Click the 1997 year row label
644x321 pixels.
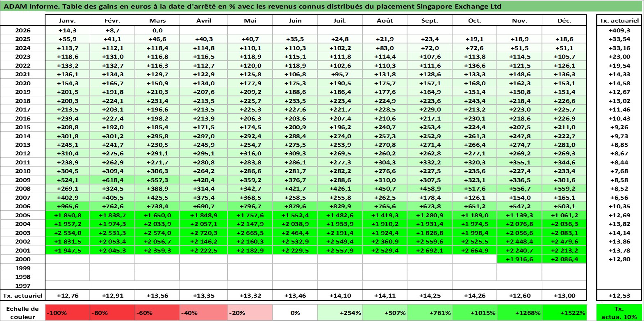[23, 286]
